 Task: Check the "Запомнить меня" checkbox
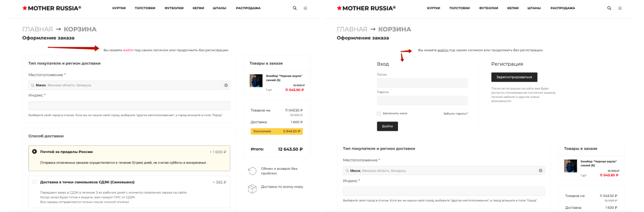click(x=379, y=114)
